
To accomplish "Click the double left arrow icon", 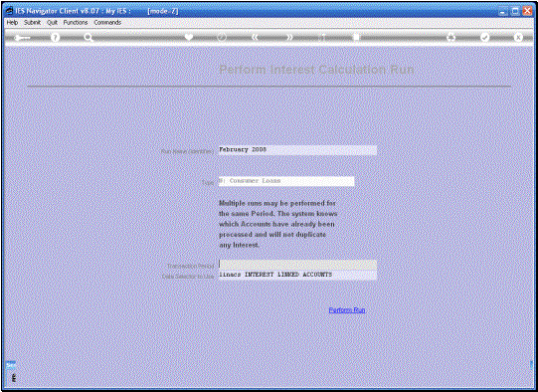I will (255, 37).
